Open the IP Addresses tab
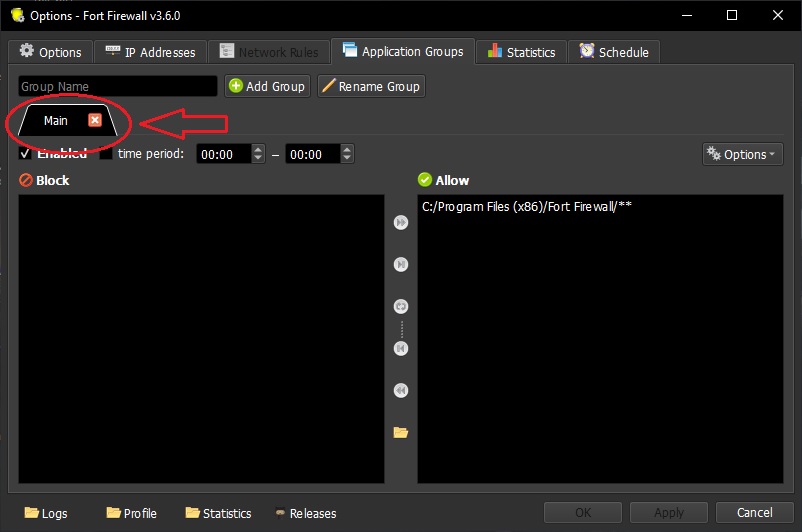The image size is (802, 532). click(x=150, y=52)
